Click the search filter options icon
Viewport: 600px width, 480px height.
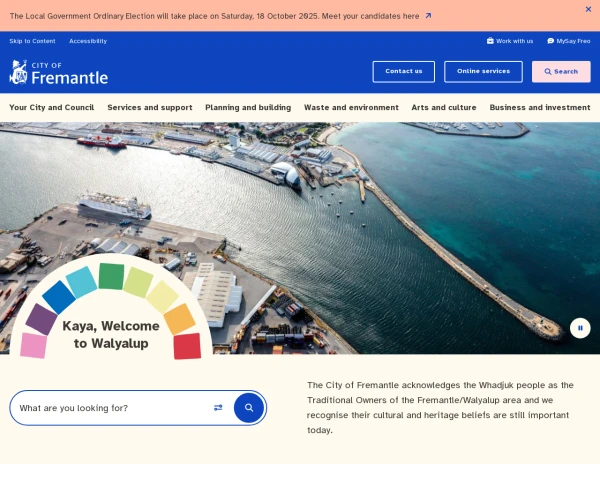(218, 408)
